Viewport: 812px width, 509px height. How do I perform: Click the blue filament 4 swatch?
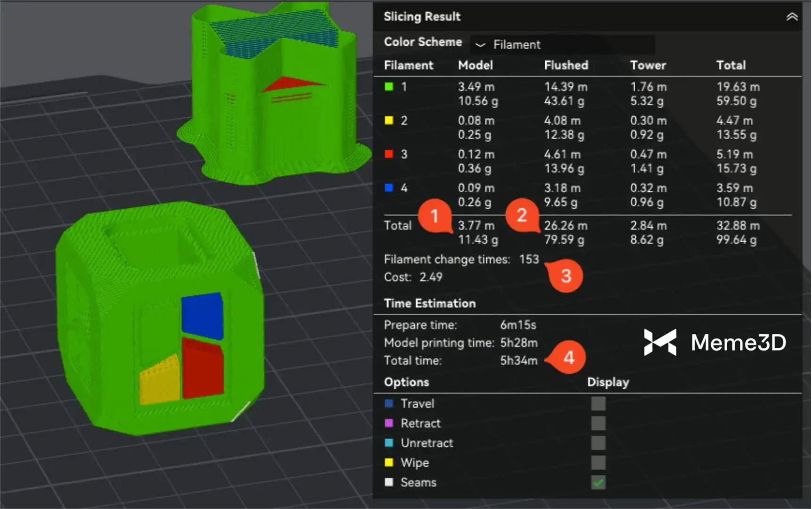point(389,188)
